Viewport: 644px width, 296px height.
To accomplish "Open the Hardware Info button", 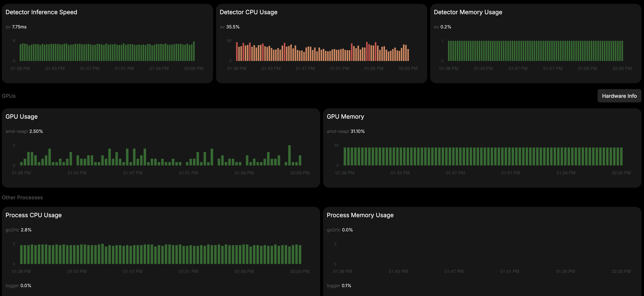I will point(619,96).
